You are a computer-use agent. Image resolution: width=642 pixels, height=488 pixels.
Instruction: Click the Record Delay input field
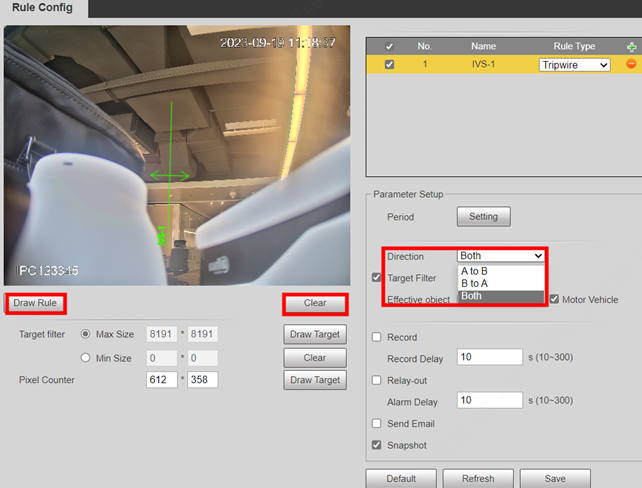click(490, 357)
